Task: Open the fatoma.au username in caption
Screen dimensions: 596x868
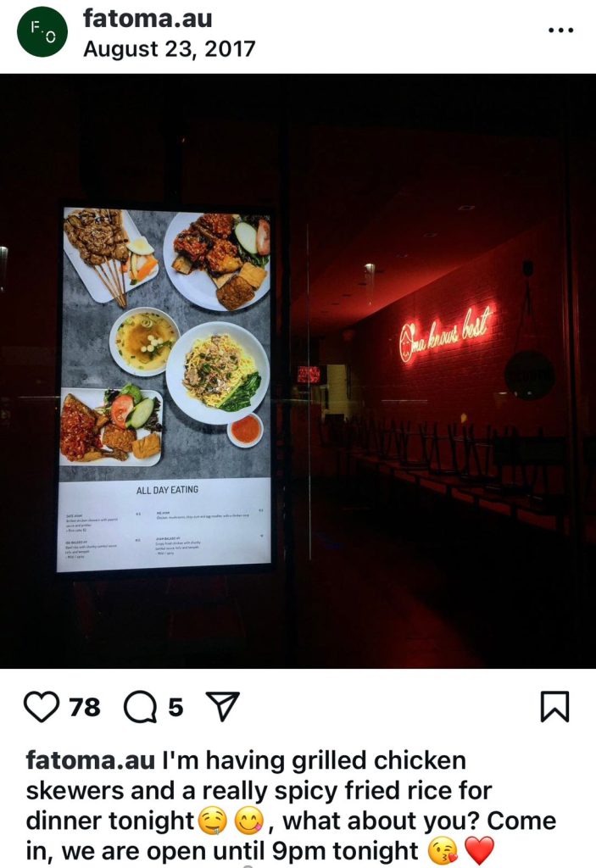Action: 90,760
